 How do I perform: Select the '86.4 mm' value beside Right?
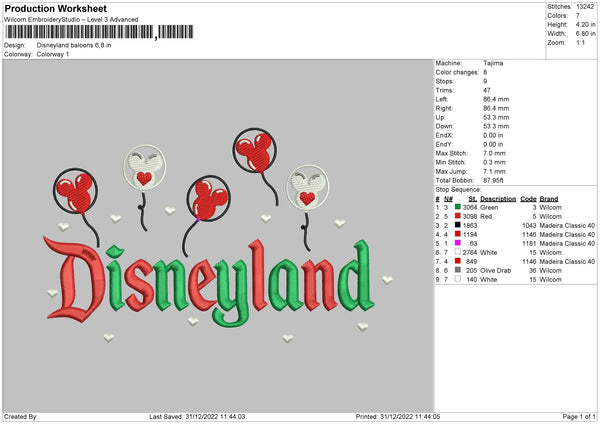coord(496,108)
